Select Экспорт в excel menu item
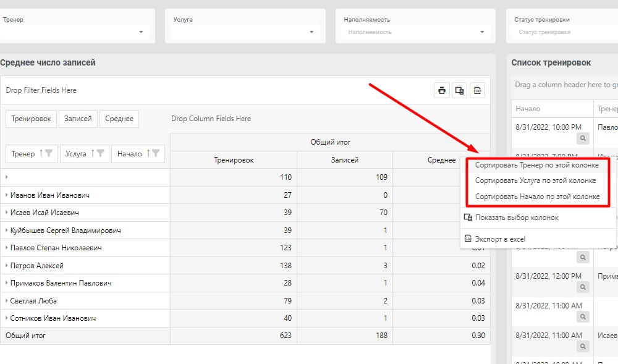This screenshot has height=364, width=618. 538,239
